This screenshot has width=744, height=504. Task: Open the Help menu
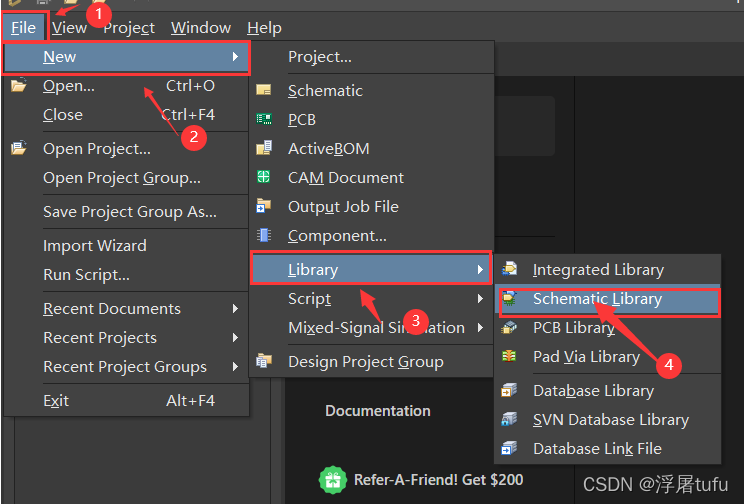pyautogui.click(x=264, y=28)
